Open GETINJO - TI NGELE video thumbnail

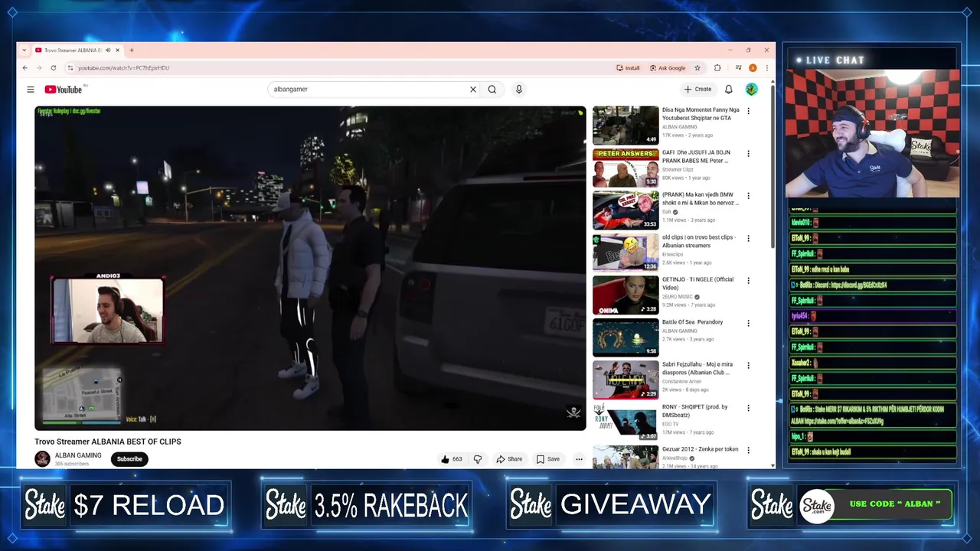pyautogui.click(x=626, y=295)
